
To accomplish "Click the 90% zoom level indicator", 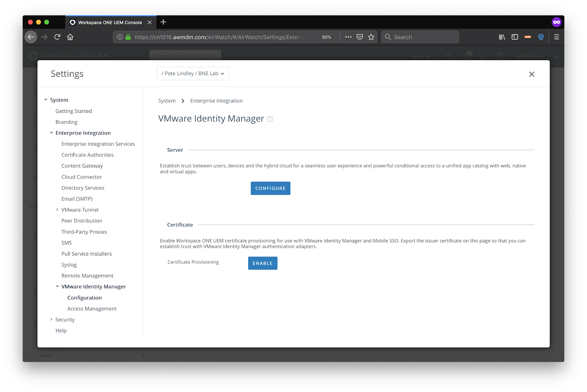I will tap(327, 37).
